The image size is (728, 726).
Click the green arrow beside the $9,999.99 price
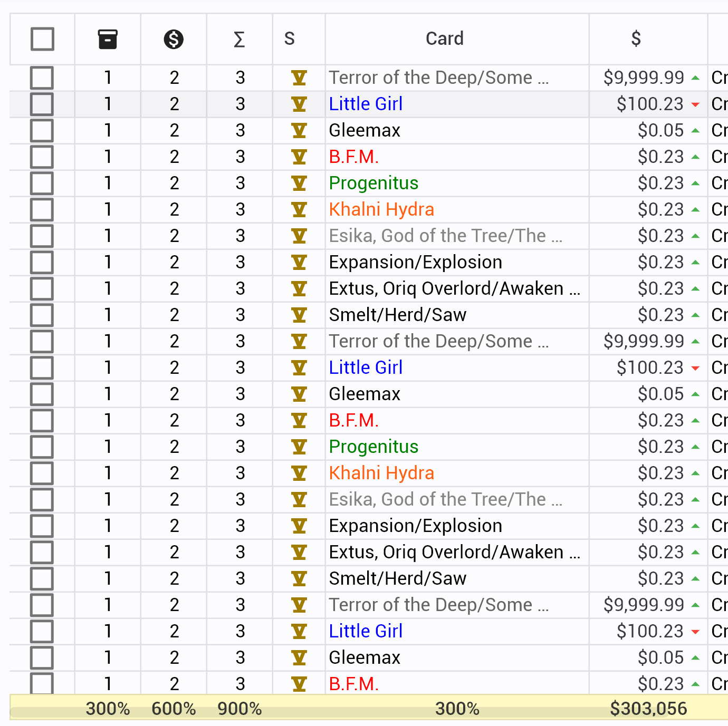click(696, 78)
